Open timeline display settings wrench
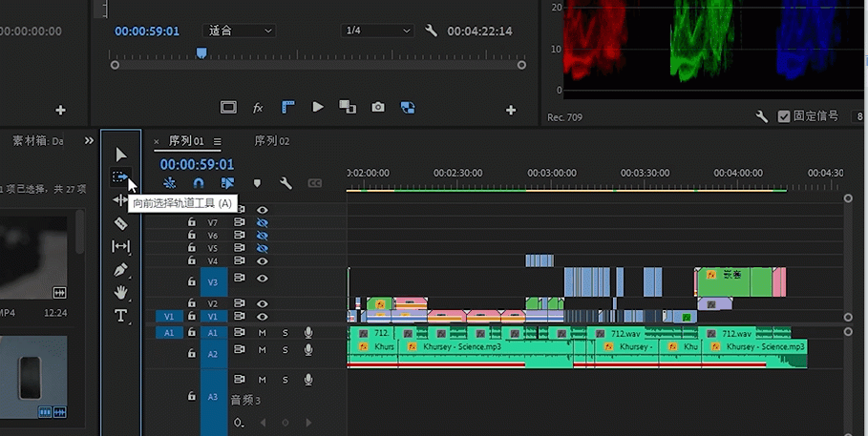The height and width of the screenshot is (436, 868). [286, 183]
